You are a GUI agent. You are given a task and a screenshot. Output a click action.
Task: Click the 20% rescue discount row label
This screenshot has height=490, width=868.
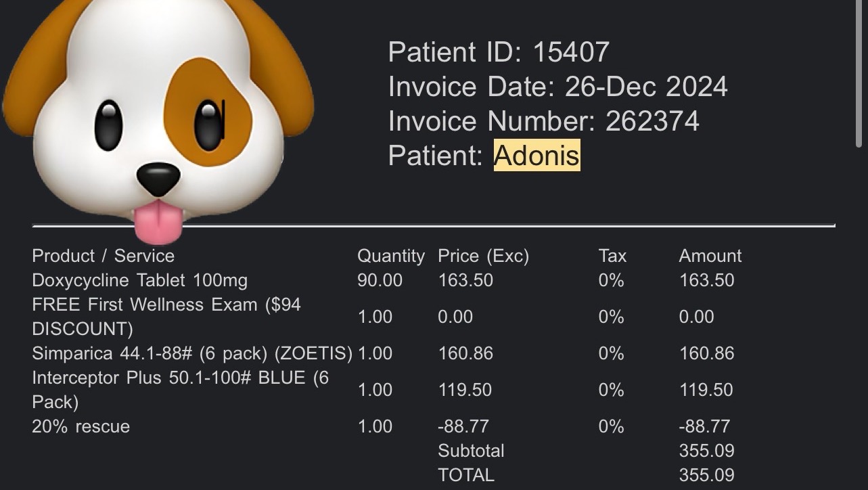tap(81, 426)
